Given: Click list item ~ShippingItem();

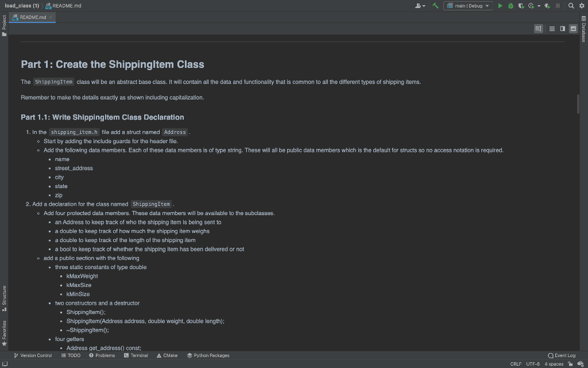Looking at the screenshot, I should [88, 330].
